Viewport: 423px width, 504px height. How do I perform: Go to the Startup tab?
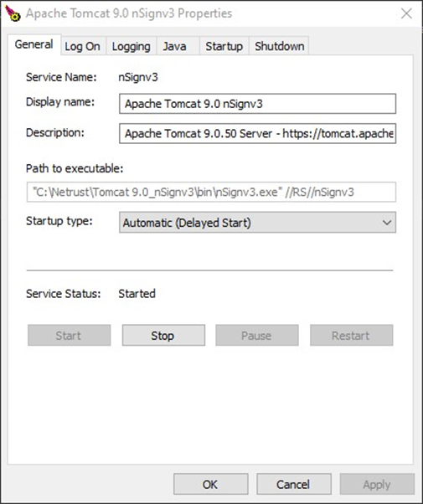224,46
